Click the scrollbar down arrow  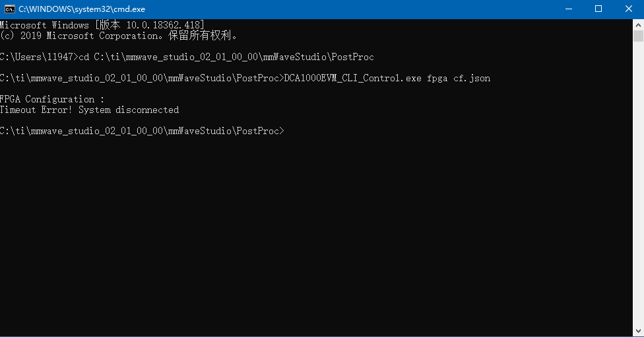(x=638, y=331)
